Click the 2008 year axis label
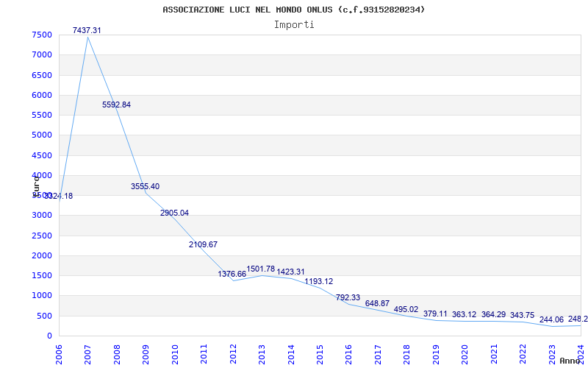The height and width of the screenshot is (368, 588). (x=117, y=354)
